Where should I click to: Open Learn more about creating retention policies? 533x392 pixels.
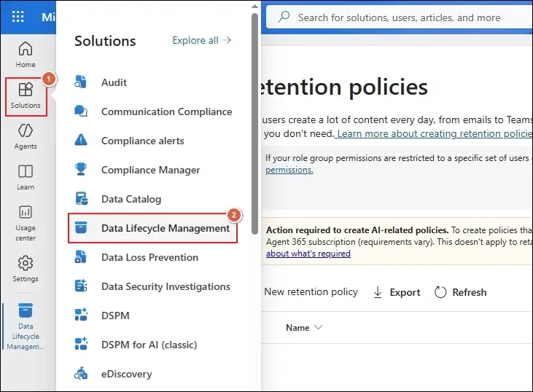(x=435, y=133)
